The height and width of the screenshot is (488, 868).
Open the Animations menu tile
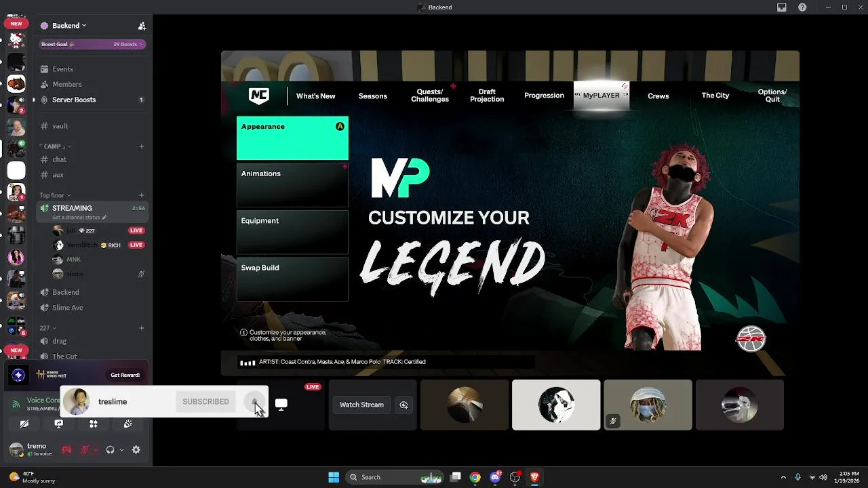coord(292,185)
